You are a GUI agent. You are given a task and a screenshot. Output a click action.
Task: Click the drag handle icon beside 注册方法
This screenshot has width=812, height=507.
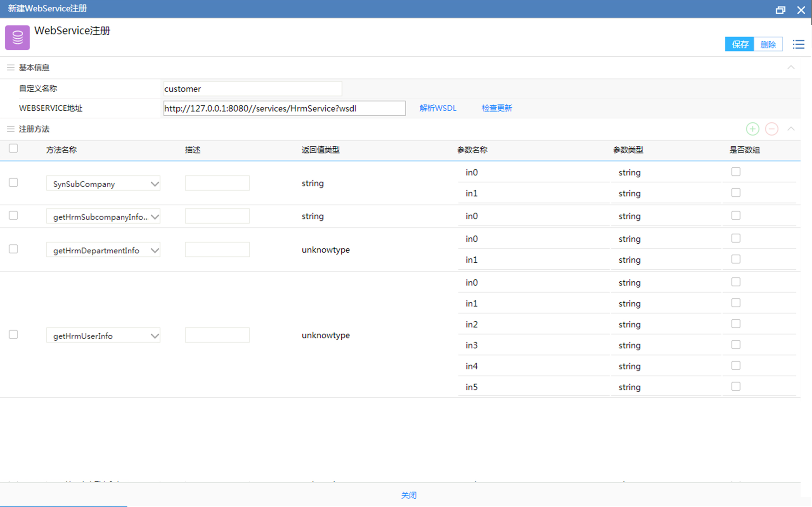click(x=11, y=129)
